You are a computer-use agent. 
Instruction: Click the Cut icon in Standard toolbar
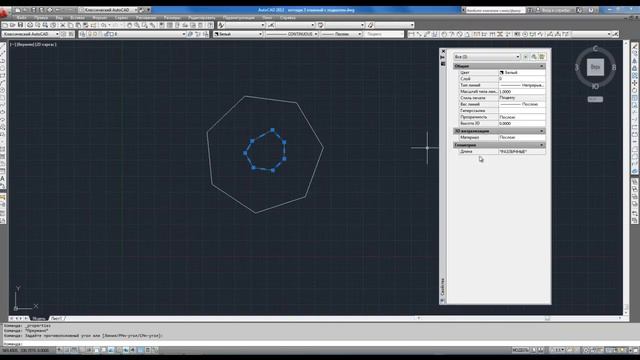[62, 25]
